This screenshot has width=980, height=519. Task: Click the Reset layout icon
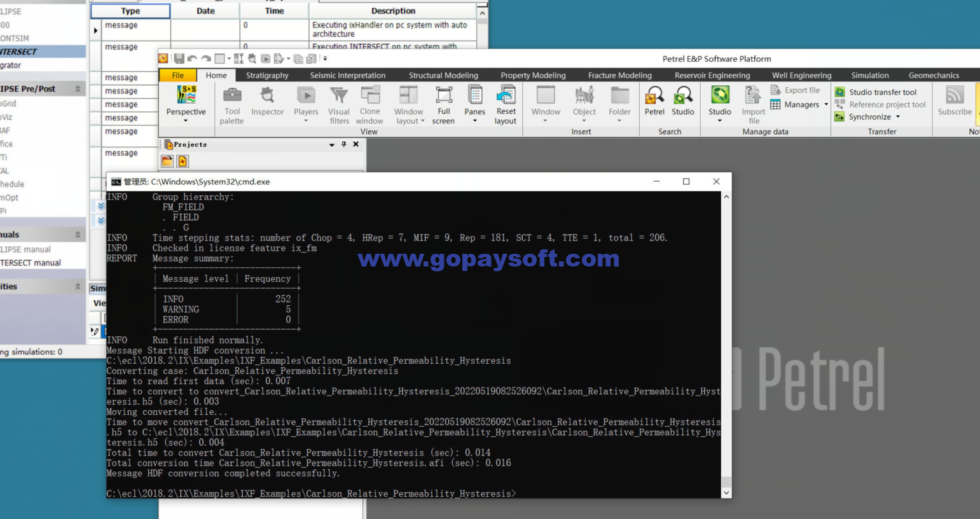(x=506, y=96)
